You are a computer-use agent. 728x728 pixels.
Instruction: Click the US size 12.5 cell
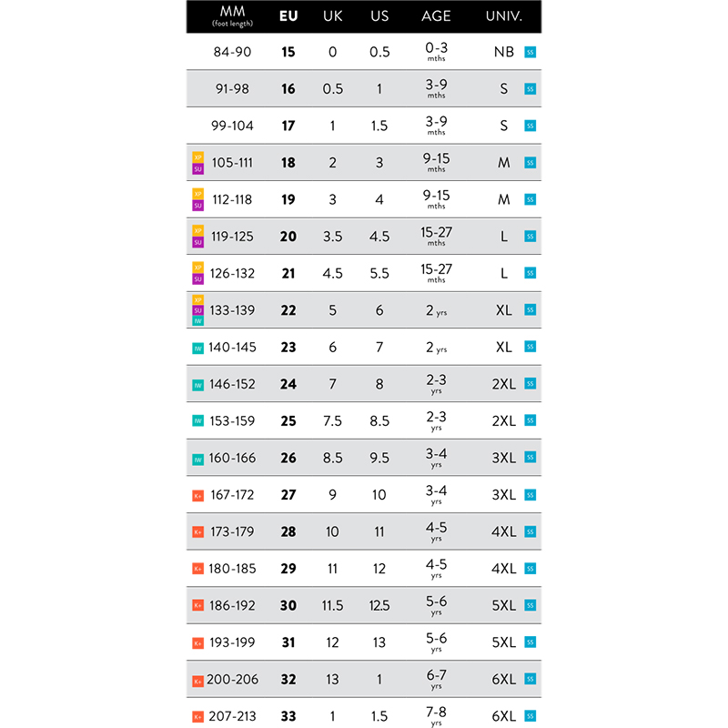click(x=379, y=605)
